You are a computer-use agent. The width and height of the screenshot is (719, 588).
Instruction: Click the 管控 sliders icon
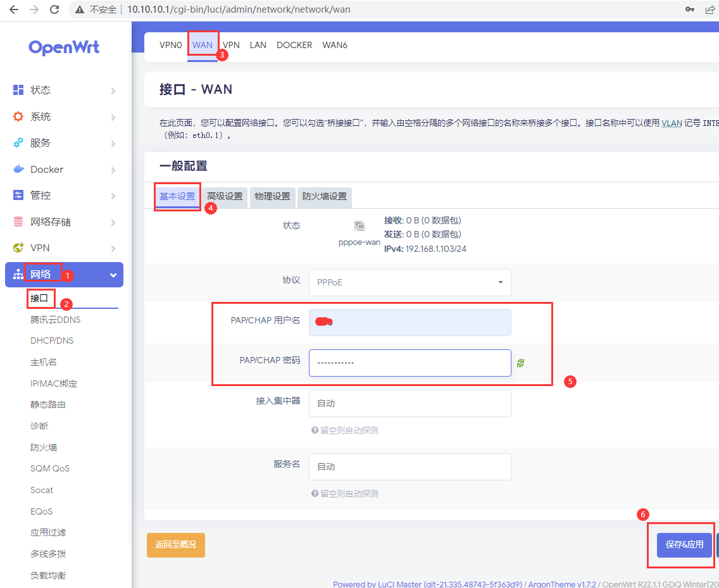18,196
